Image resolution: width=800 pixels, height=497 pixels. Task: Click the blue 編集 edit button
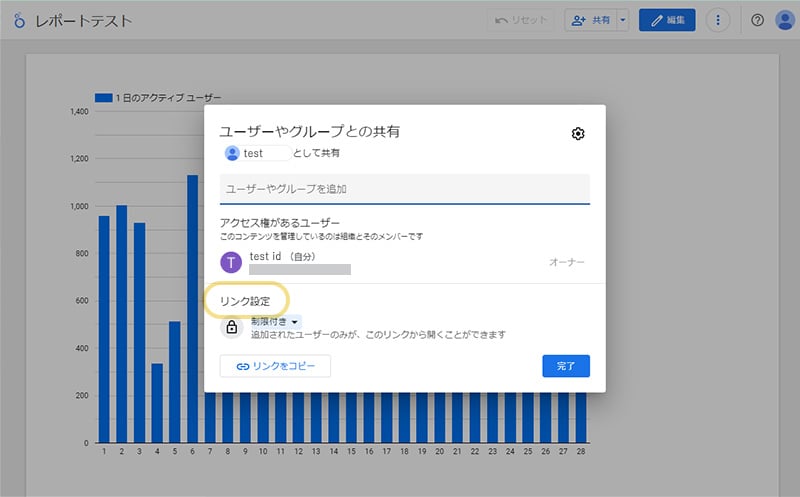tap(667, 20)
